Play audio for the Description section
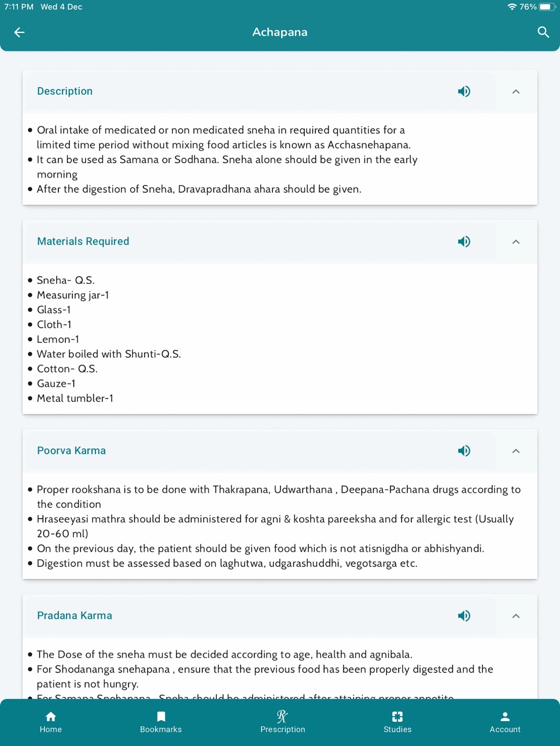The width and height of the screenshot is (560, 746). click(464, 91)
